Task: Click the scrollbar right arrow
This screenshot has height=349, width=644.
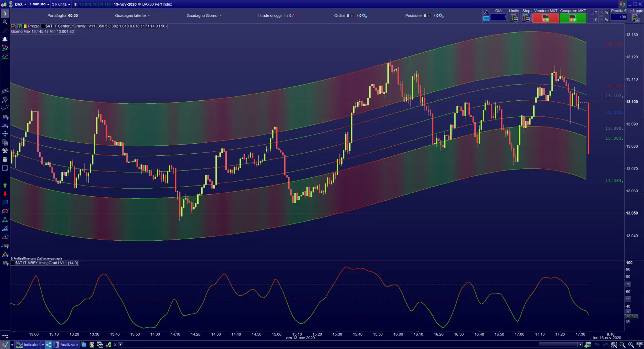Action: [x=580, y=345]
